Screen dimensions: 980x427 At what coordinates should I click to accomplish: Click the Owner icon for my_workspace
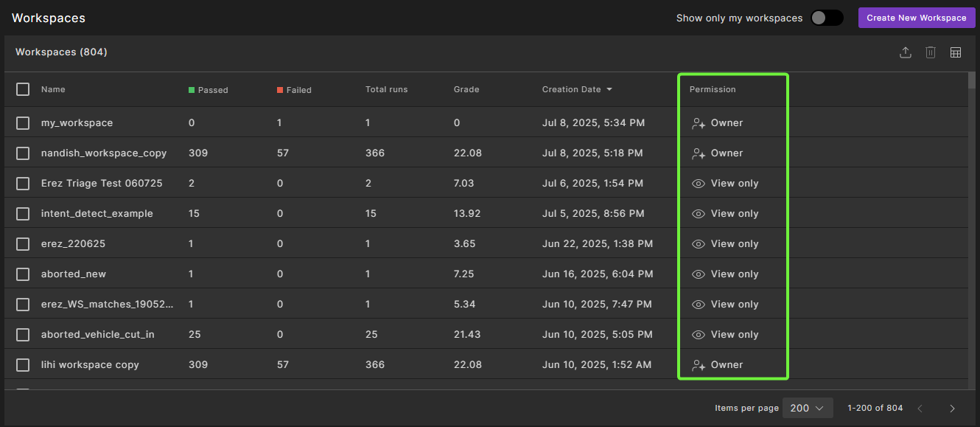[699, 123]
